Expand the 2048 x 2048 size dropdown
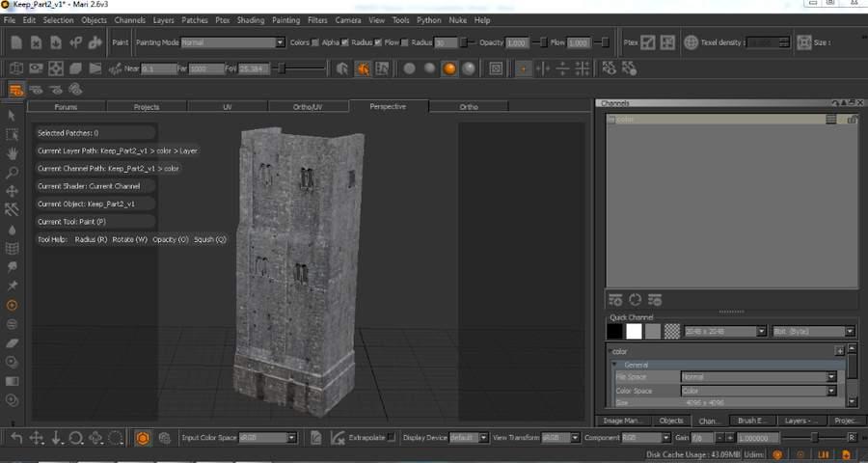The height and width of the screenshot is (463, 868). click(724, 331)
